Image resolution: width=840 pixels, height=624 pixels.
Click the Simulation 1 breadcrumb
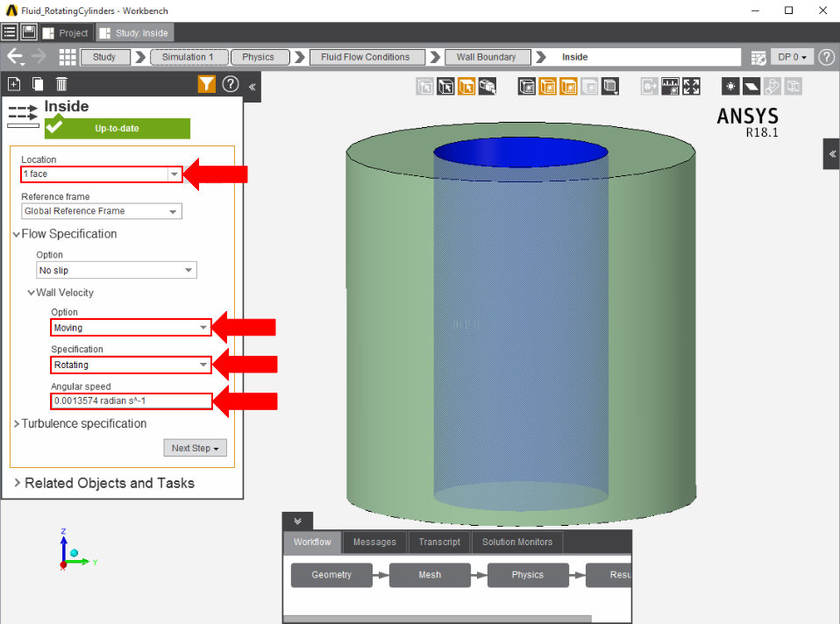point(189,57)
